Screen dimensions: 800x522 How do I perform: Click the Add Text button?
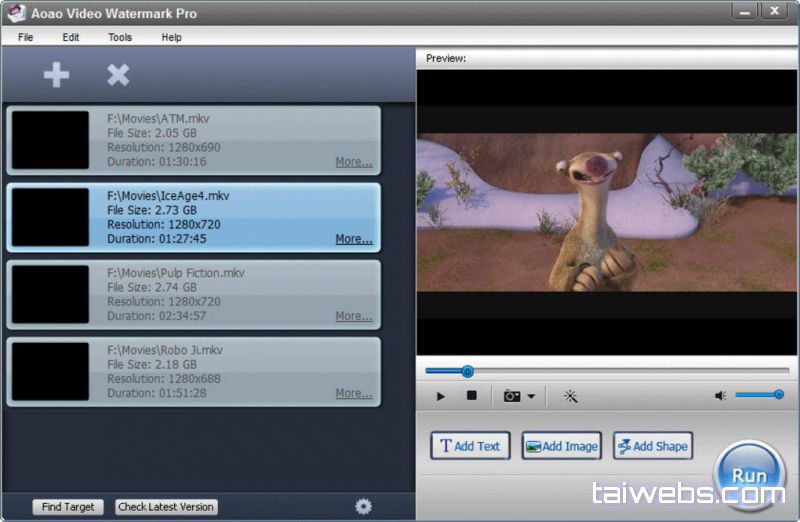[x=470, y=446]
